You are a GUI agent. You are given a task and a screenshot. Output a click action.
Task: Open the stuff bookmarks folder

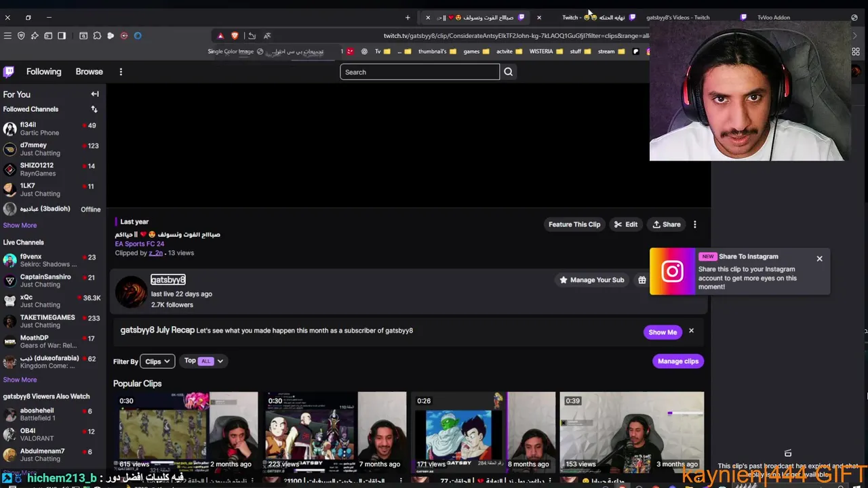point(580,52)
